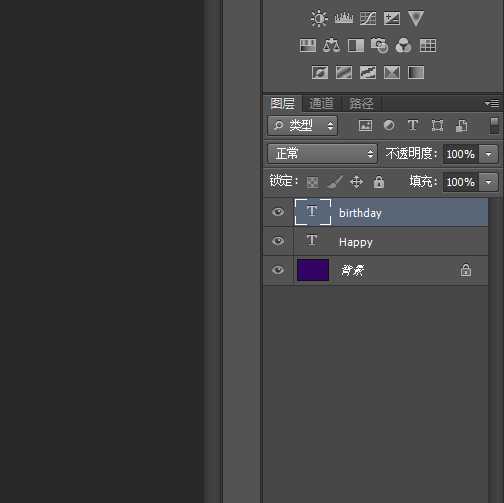Select the birthday layer thumbnail
Image resolution: width=504 pixels, height=503 pixels.
point(313,212)
